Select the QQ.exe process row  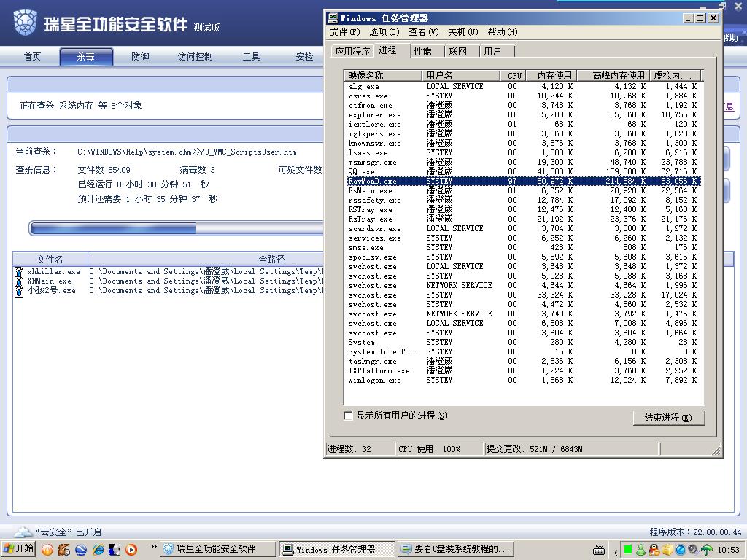point(522,171)
